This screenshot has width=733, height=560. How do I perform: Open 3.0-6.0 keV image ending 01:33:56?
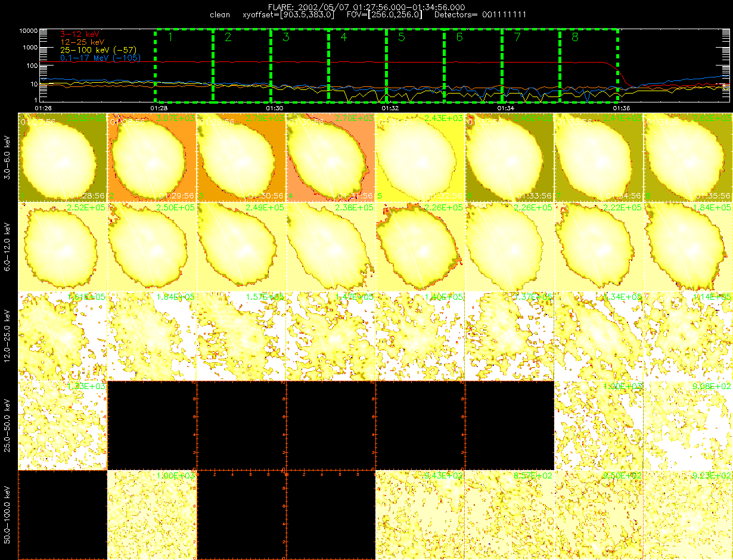pos(510,157)
